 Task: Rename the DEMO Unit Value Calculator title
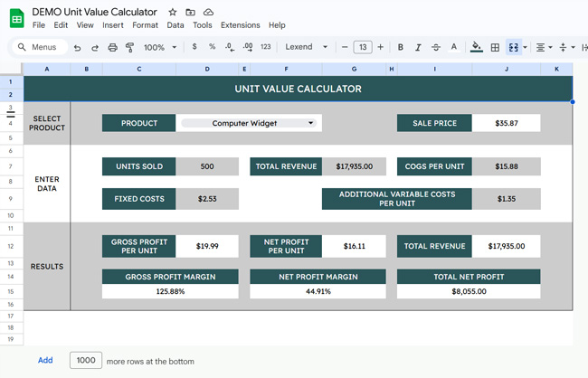[94, 12]
